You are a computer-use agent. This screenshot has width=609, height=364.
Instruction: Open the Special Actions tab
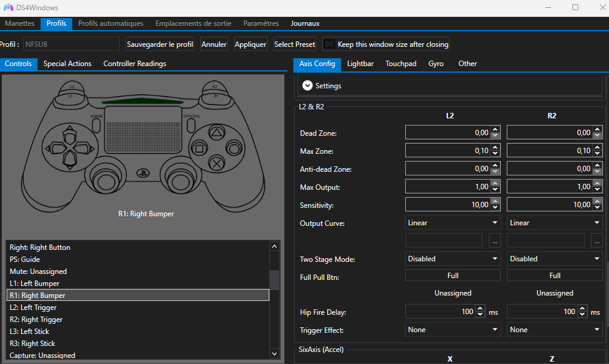pyautogui.click(x=67, y=64)
